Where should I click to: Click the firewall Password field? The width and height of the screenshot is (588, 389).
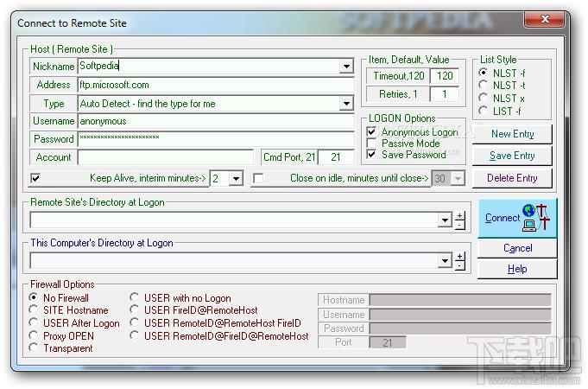point(460,328)
